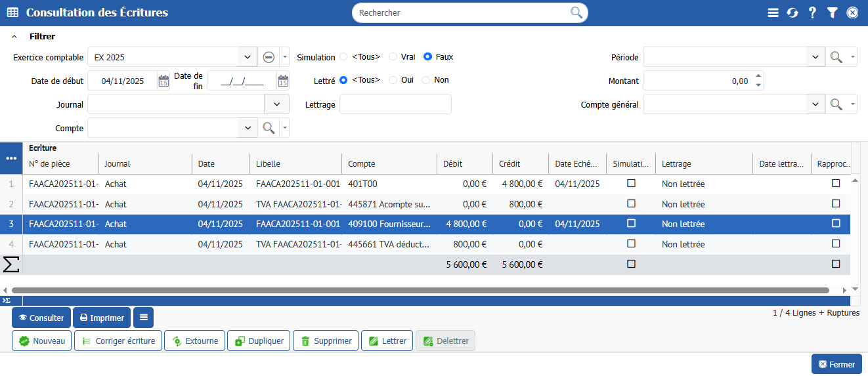Click the grid column options ellipsis icon
This screenshot has height=376, width=868.
point(11,158)
